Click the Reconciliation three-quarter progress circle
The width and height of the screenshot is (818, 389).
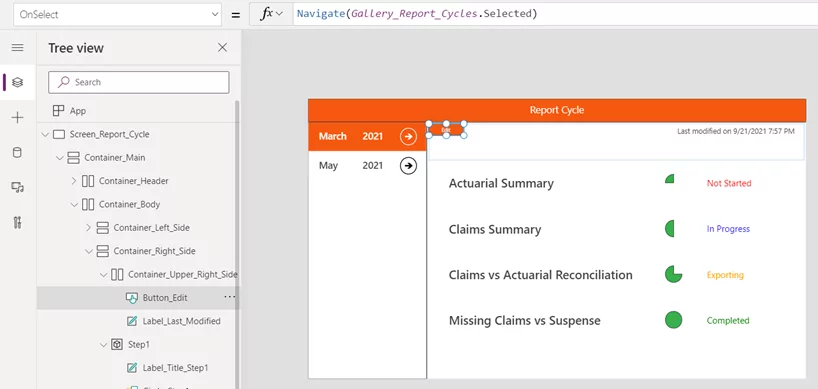coord(673,274)
